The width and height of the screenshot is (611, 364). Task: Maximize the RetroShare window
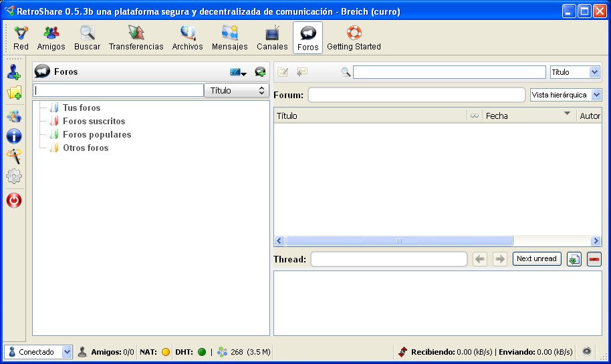(584, 11)
